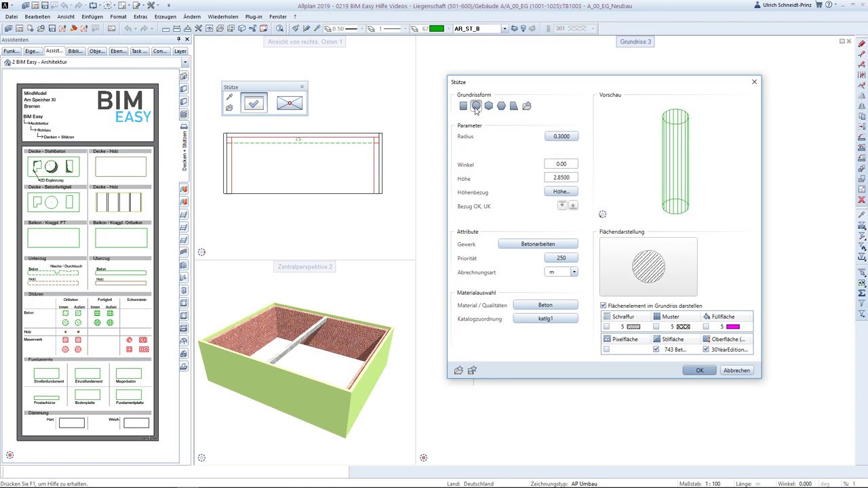Screen dimensions: 868x488
Task: Click the apply checkmark in Stütze toolbar
Action: pyautogui.click(x=254, y=104)
